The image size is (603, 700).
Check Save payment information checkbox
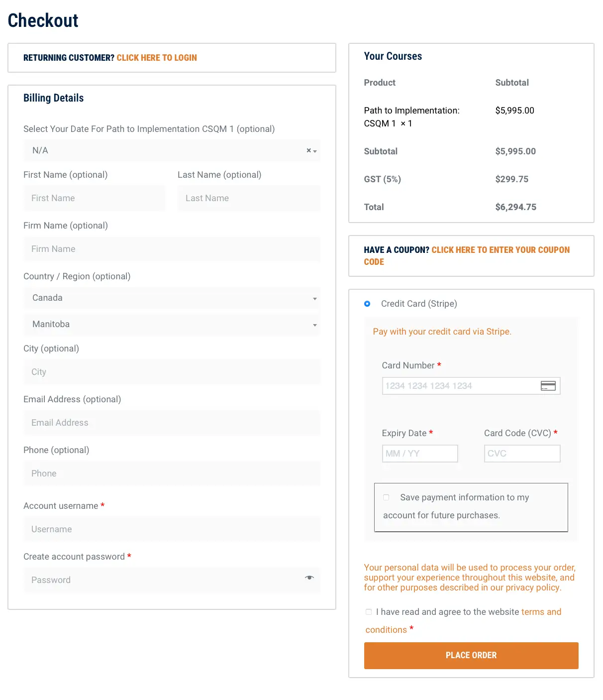tap(386, 497)
